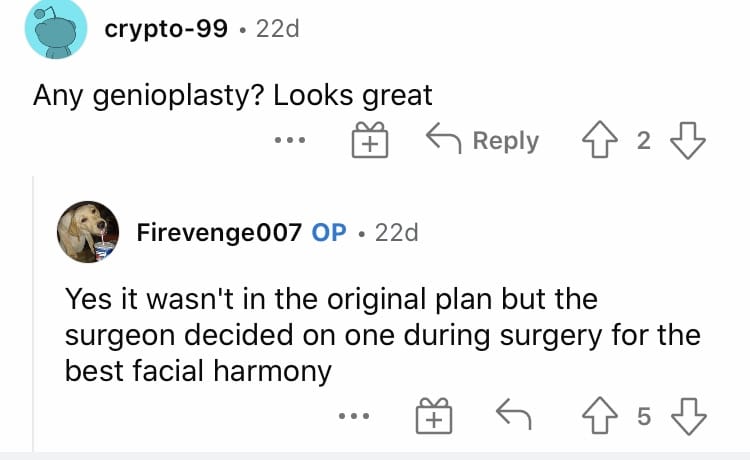The height and width of the screenshot is (460, 750).
Task: Click the Reply label under crypto-99's comment
Action: [x=506, y=141]
